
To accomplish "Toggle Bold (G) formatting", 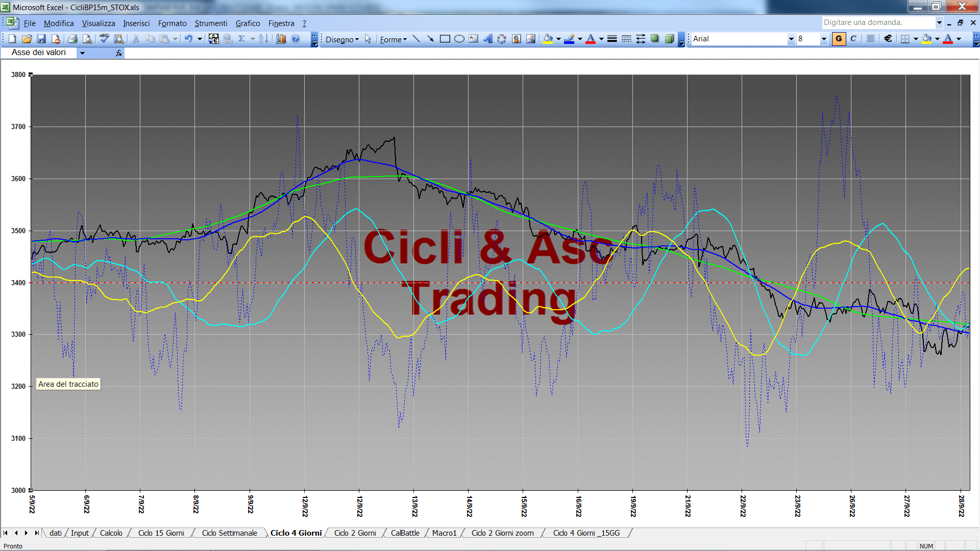I will pyautogui.click(x=839, y=39).
